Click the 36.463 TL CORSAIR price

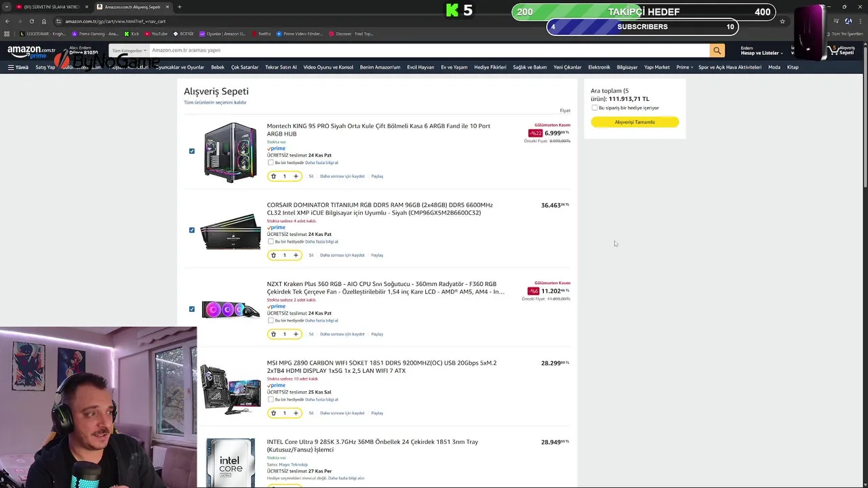pos(555,205)
